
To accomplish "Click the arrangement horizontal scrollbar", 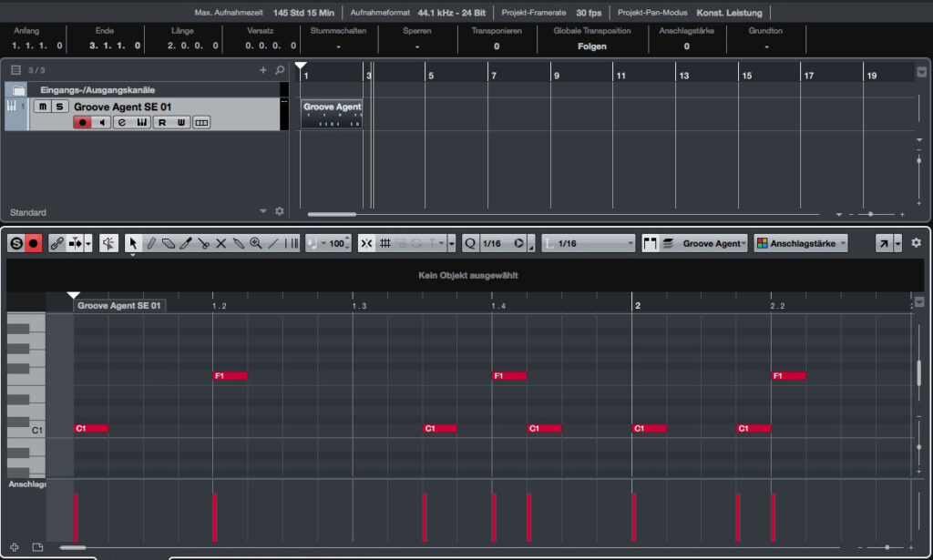I will [x=332, y=214].
